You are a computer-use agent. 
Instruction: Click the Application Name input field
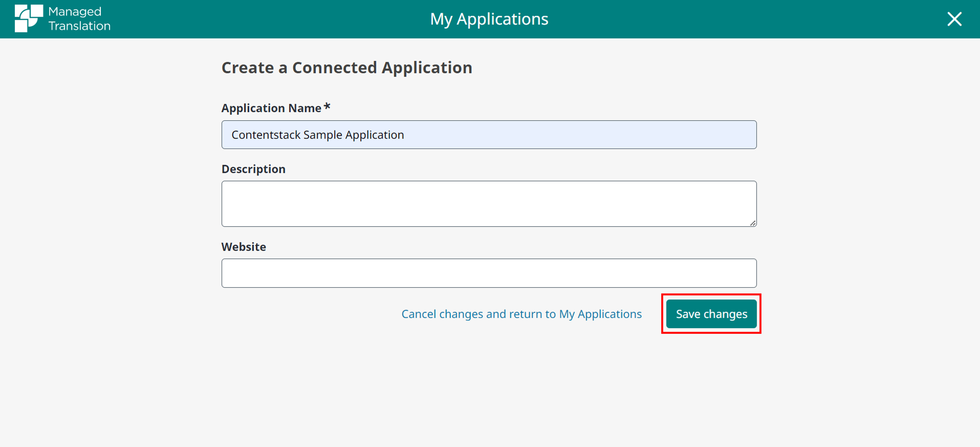click(x=489, y=135)
